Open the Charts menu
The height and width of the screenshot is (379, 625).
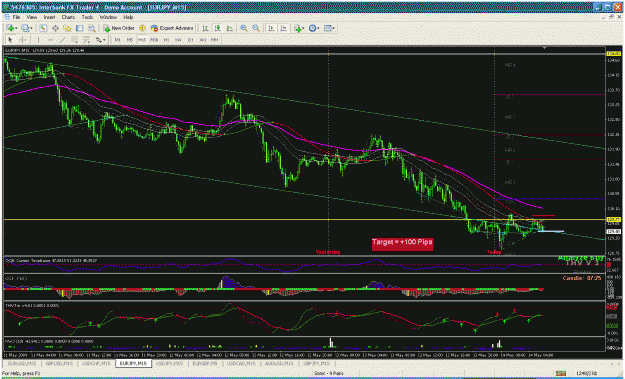(68, 17)
